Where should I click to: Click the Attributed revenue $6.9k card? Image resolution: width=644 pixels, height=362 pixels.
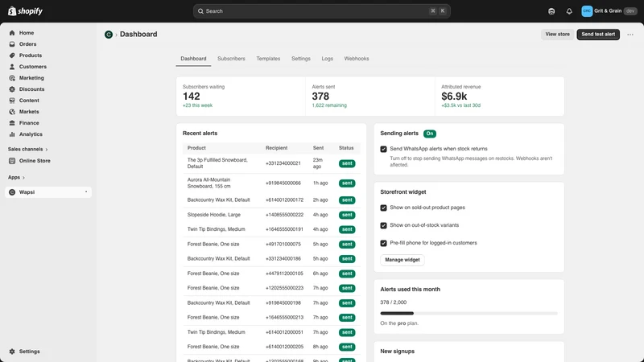[x=499, y=96]
